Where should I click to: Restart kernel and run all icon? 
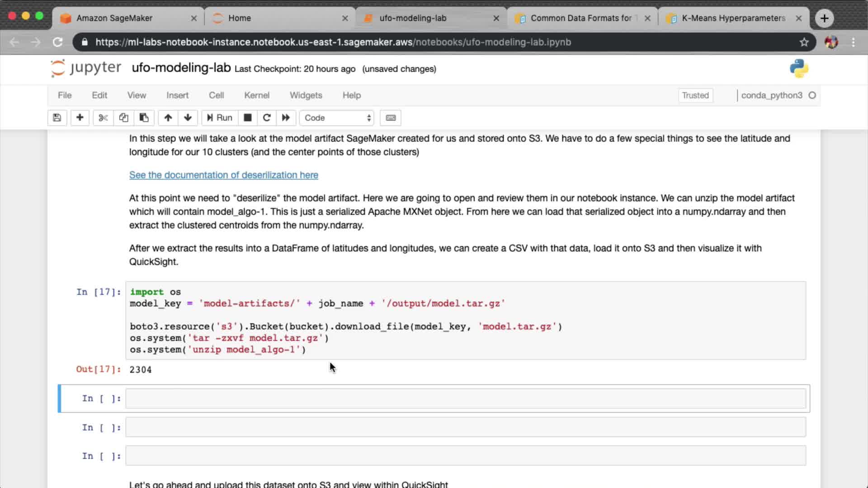pyautogui.click(x=286, y=118)
